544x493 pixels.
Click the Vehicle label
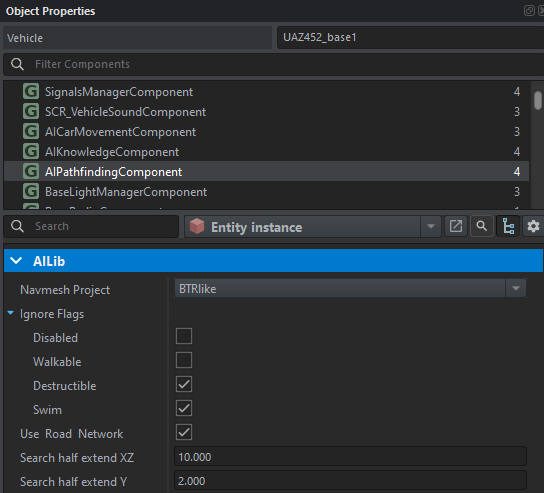tap(25, 38)
